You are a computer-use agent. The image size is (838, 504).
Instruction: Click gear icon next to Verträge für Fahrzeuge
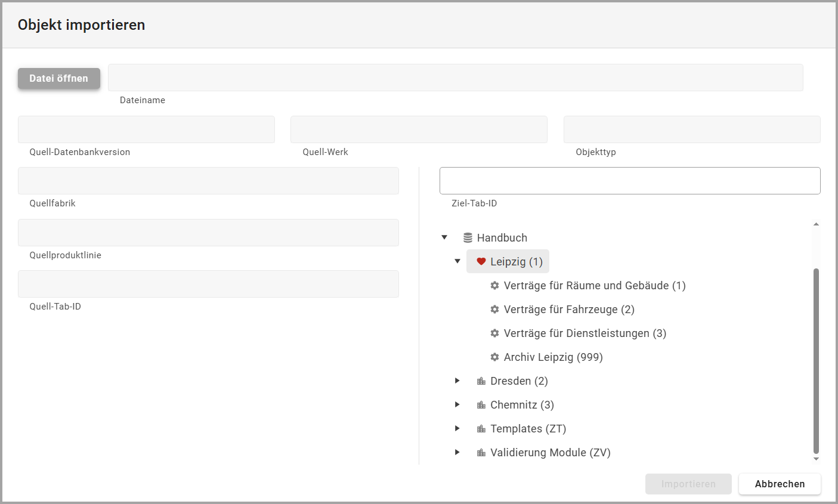click(x=494, y=310)
